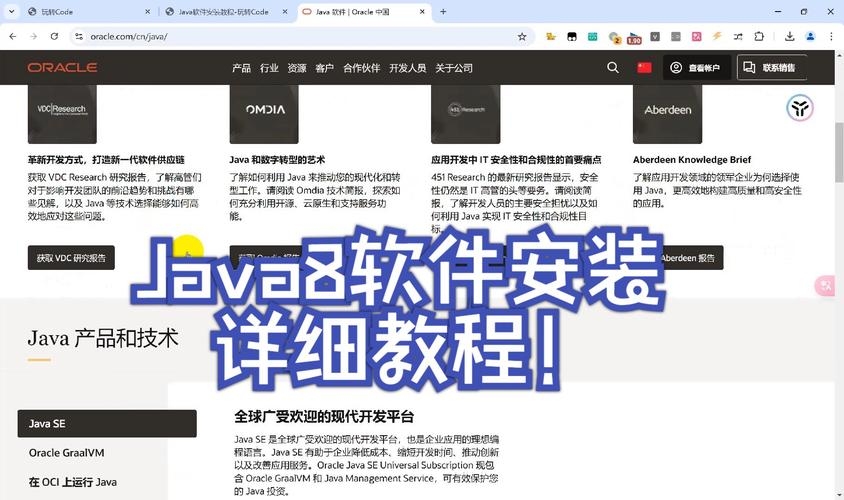844x500 pixels.
Task: Go back to the previous page
Action: (x=13, y=37)
